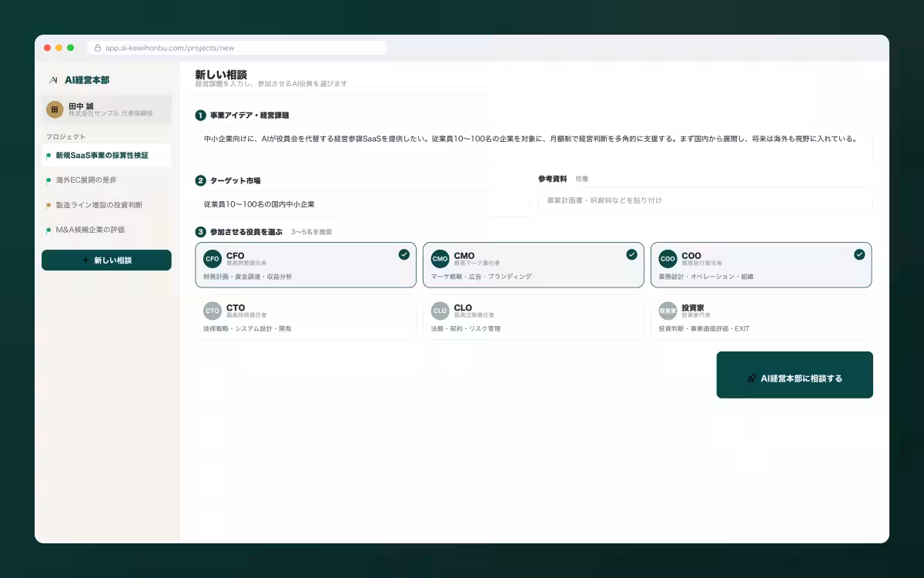Select the 投資家 executive card
The height and width of the screenshot is (578, 924).
pos(761,318)
